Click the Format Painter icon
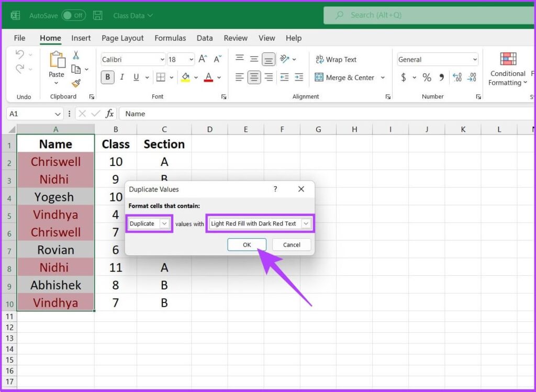536x392 pixels. (76, 84)
